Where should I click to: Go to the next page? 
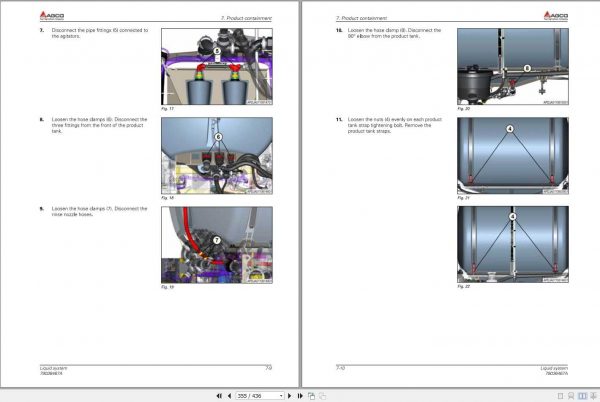[290, 396]
